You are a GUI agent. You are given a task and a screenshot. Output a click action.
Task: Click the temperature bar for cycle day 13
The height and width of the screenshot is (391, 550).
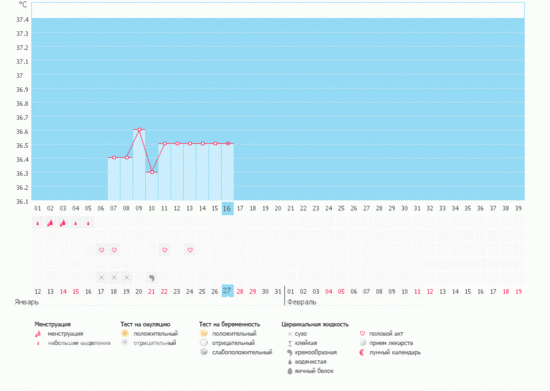pos(190,172)
